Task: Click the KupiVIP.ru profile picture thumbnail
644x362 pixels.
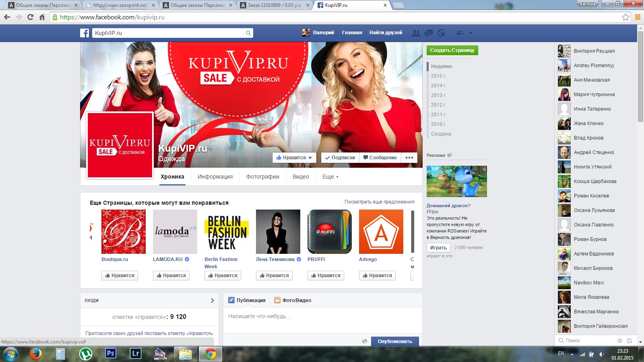Action: 120,145
